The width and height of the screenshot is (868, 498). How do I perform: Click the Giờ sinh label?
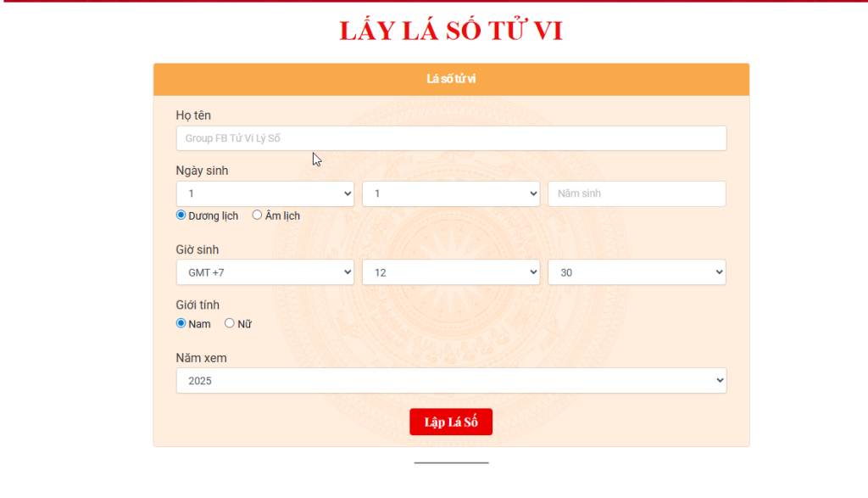[x=198, y=249]
